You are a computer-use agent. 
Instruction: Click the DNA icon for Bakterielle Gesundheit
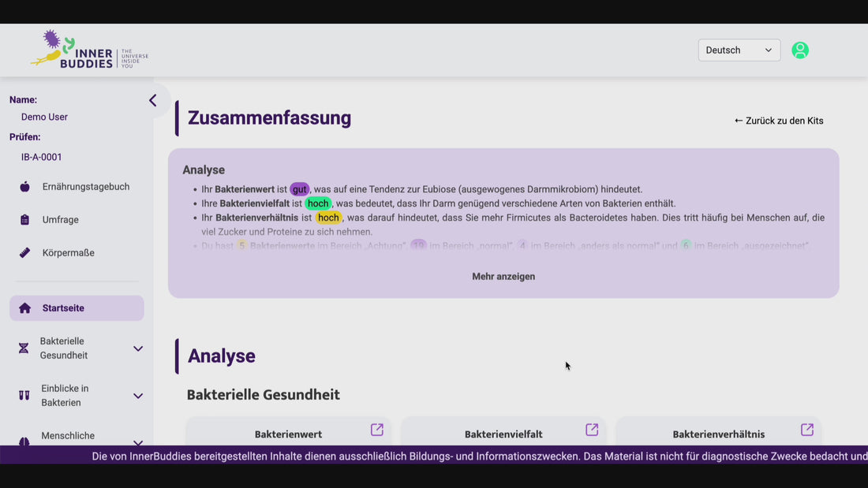pos(24,348)
